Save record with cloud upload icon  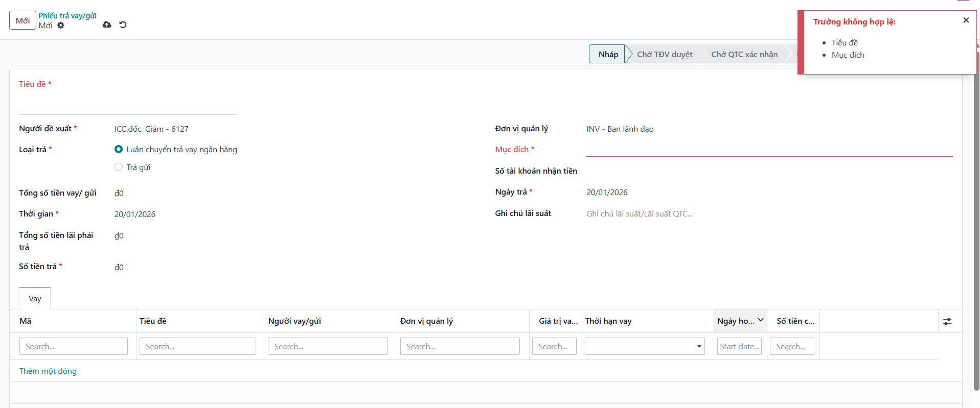[107, 25]
